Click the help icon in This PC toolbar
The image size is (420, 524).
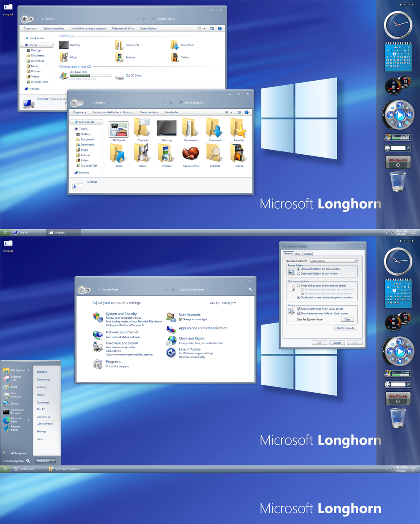pyautogui.click(x=220, y=28)
